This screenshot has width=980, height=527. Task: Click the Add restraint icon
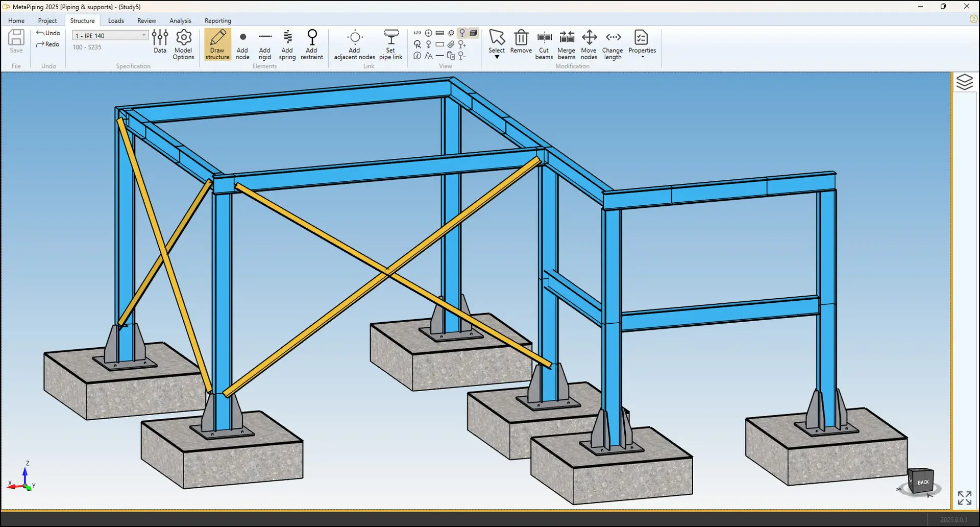coord(312,44)
